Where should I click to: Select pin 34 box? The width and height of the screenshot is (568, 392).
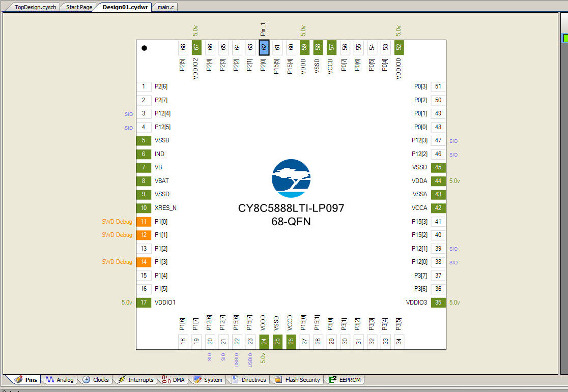[399, 342]
